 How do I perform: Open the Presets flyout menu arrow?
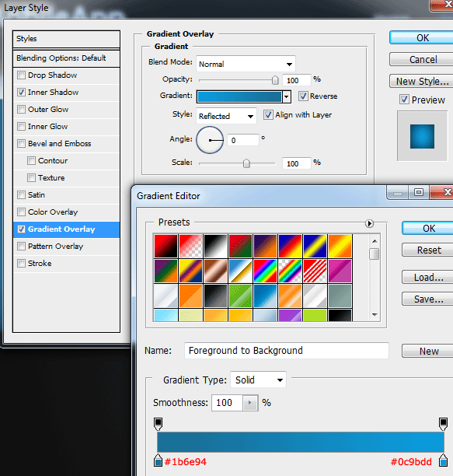(x=369, y=223)
